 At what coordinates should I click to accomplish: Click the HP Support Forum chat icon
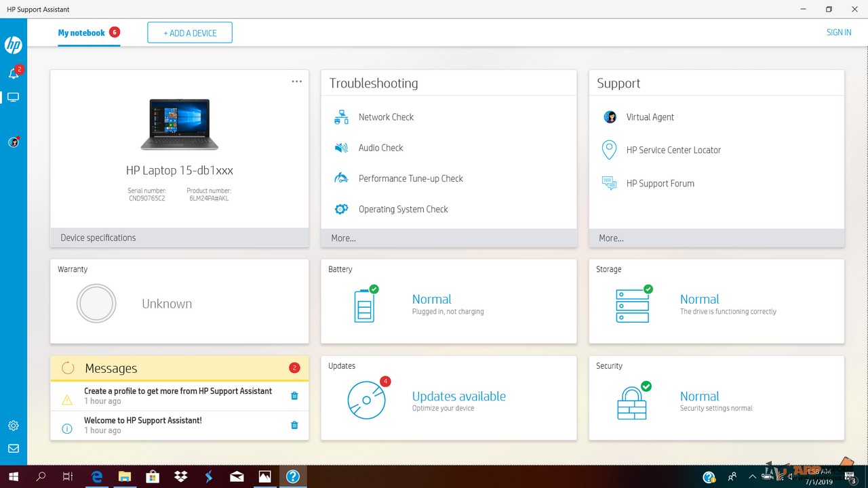click(x=610, y=184)
